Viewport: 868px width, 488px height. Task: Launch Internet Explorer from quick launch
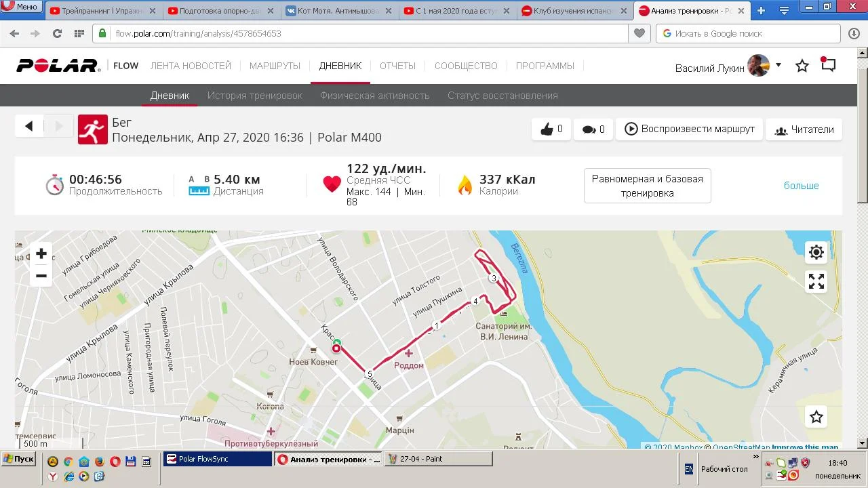coord(68,476)
